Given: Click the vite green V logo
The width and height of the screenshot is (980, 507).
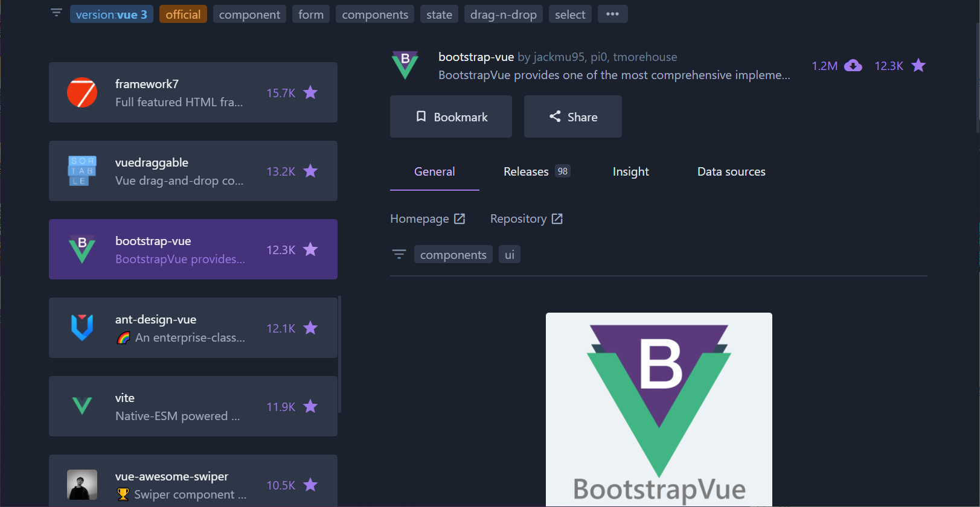Looking at the screenshot, I should (x=82, y=406).
